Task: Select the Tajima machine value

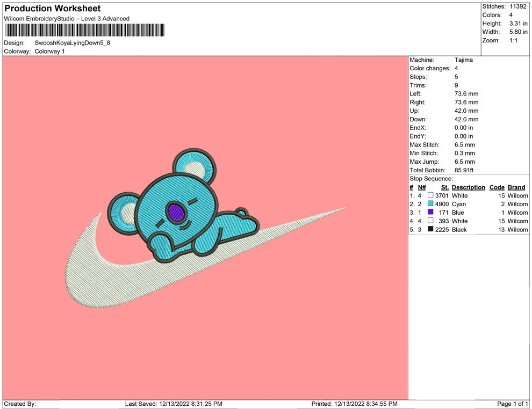Action: [464, 60]
